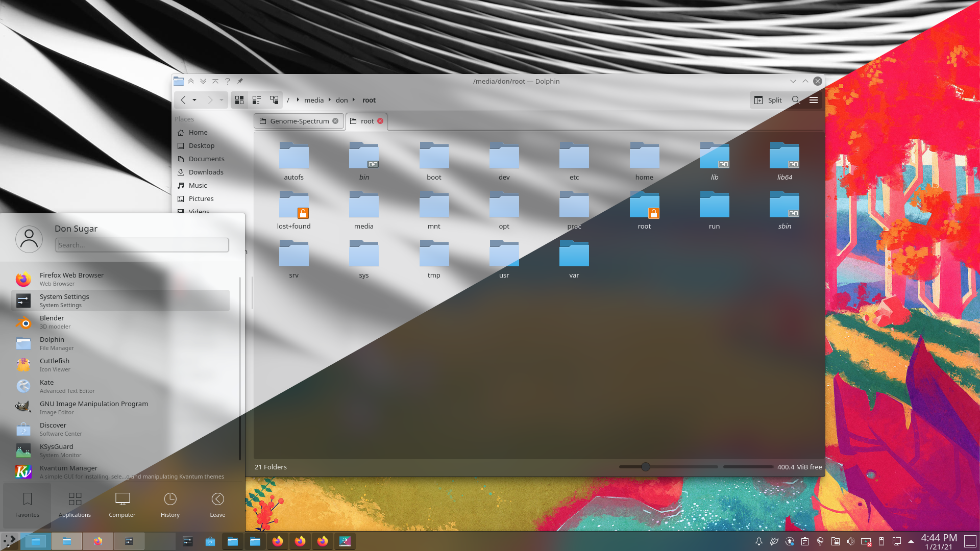The height and width of the screenshot is (551, 980).
Task: Open Dolphin's hamburger control menu
Action: 814,100
